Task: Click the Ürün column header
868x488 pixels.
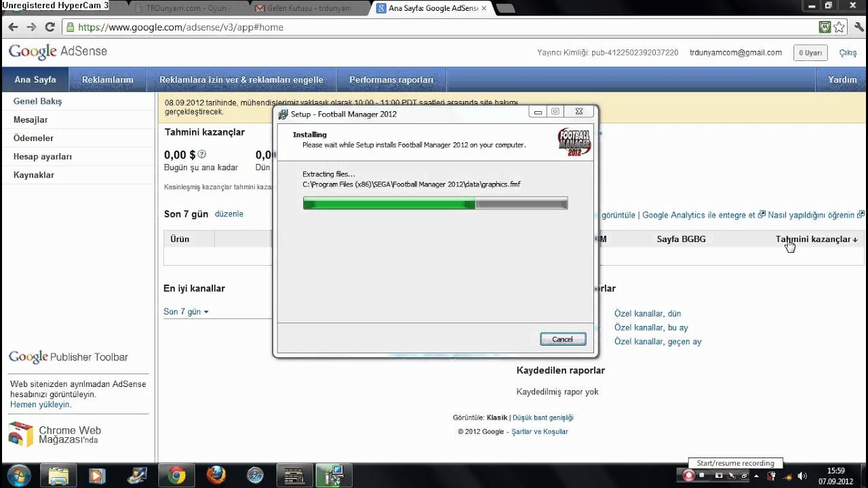Action: coord(180,239)
